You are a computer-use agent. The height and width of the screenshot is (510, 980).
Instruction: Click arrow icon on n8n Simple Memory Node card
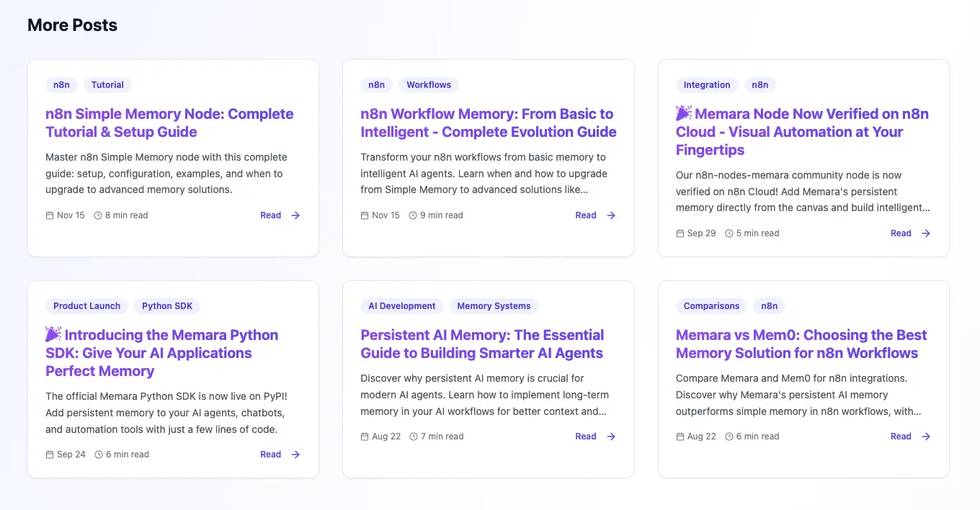click(295, 215)
